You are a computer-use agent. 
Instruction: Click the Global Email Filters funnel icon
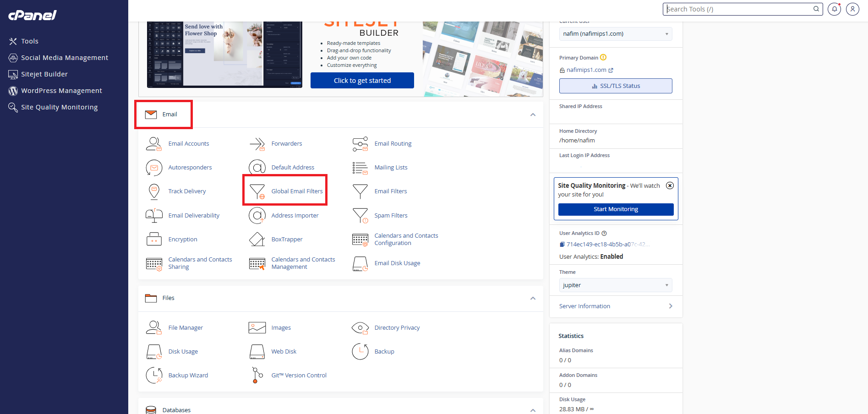(257, 191)
